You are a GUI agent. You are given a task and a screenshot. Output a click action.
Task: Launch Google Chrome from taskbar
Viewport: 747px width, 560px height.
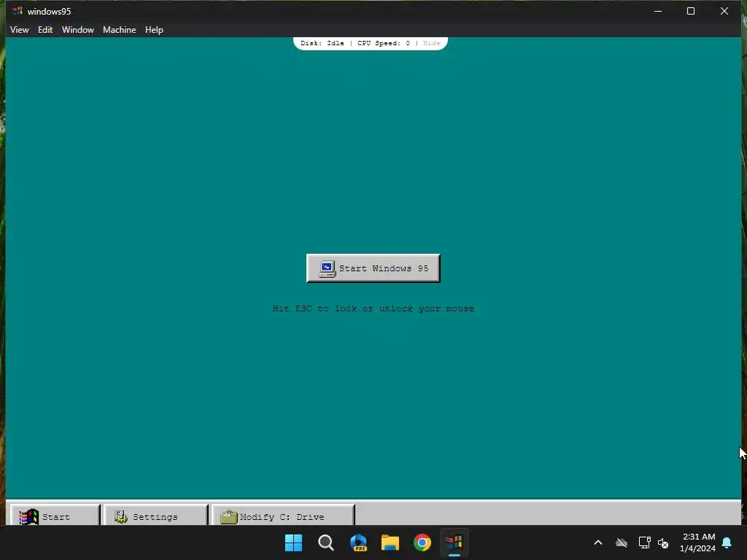pyautogui.click(x=422, y=542)
